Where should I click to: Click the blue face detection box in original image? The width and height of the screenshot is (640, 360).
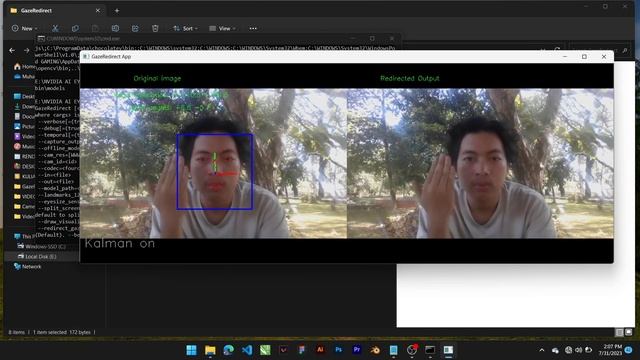[215, 172]
